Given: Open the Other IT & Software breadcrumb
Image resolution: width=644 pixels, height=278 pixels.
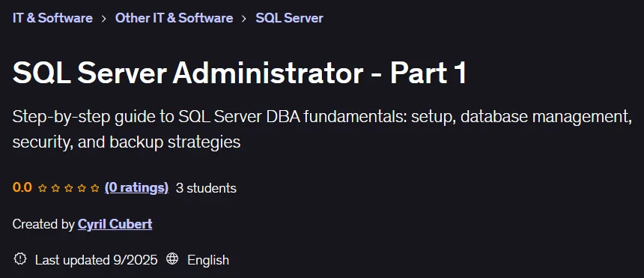Looking at the screenshot, I should pyautogui.click(x=174, y=18).
